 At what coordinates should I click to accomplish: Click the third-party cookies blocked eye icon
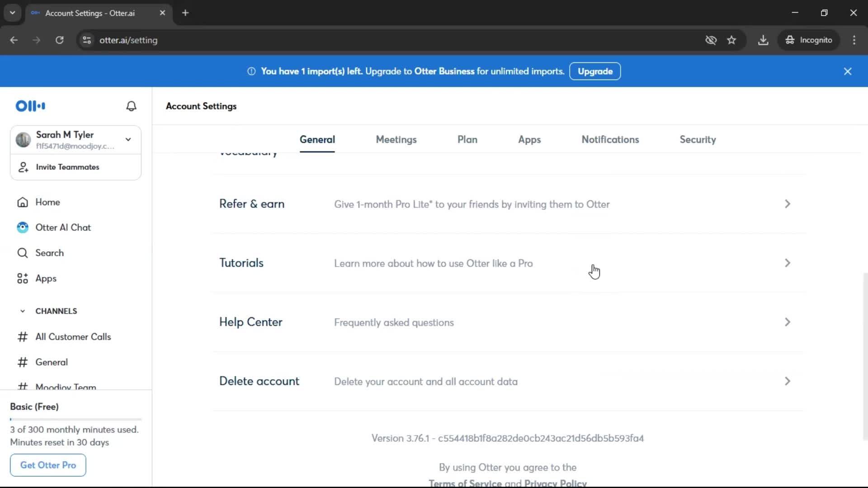[x=711, y=40]
